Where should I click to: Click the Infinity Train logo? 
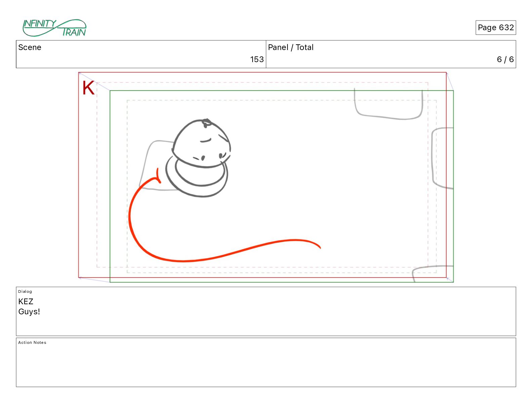(54, 28)
